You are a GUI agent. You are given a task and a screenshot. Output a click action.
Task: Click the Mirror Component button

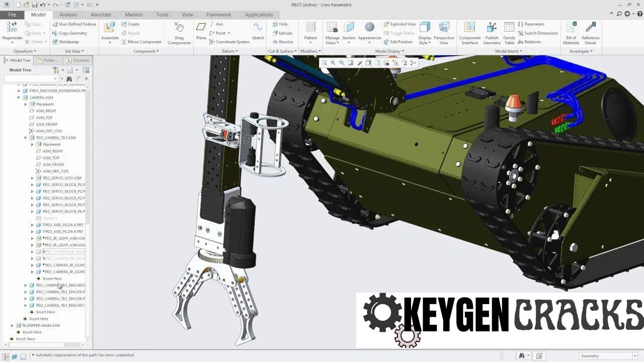[141, 42]
